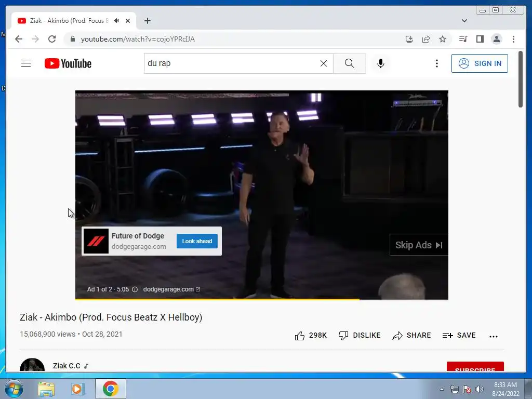Open system volume speaker in tray
Viewport: 532px width, 399px height.
tap(480, 389)
